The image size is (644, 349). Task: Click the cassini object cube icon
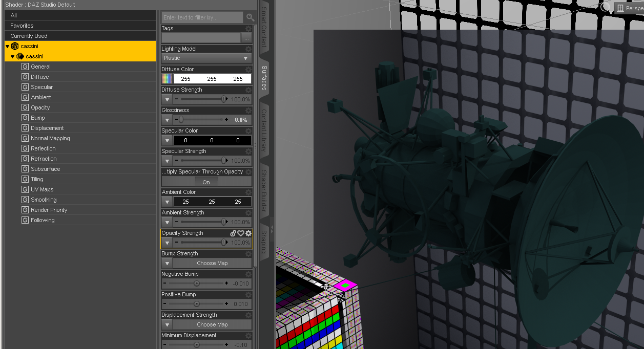(15, 46)
